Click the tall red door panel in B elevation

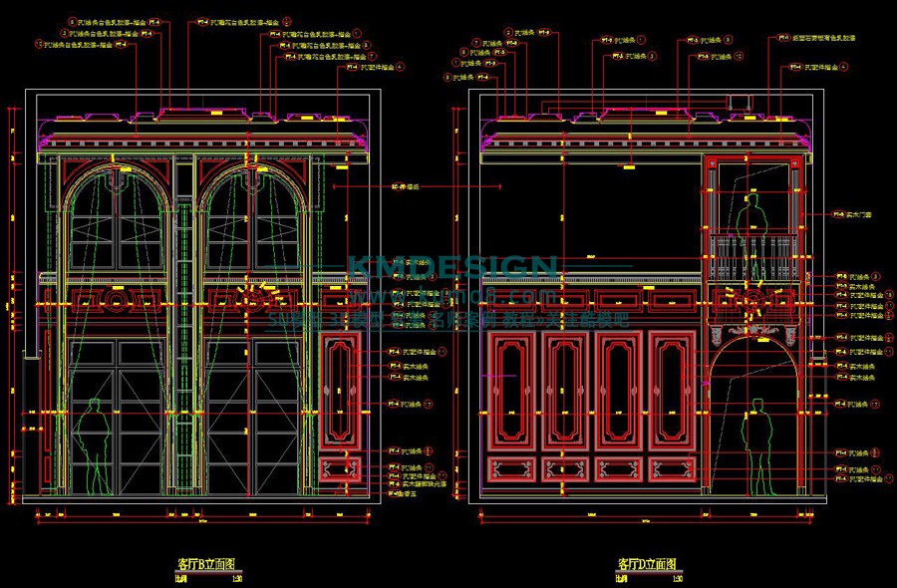(x=342, y=394)
